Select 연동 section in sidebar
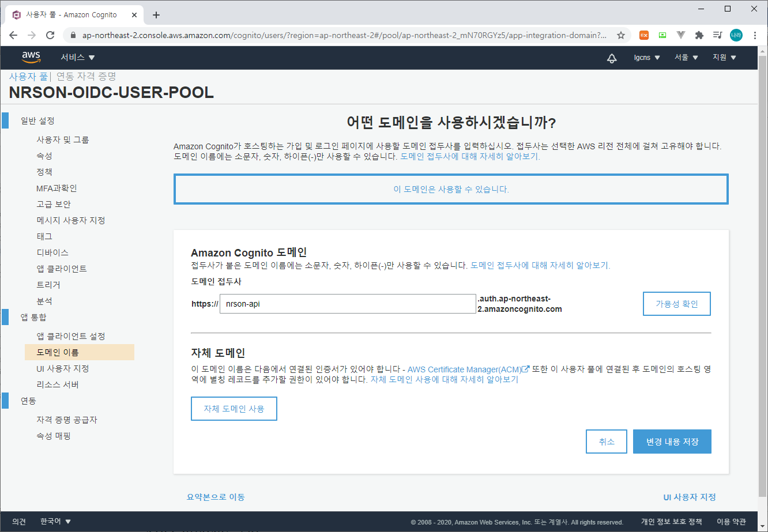The image size is (768, 532). (x=28, y=401)
